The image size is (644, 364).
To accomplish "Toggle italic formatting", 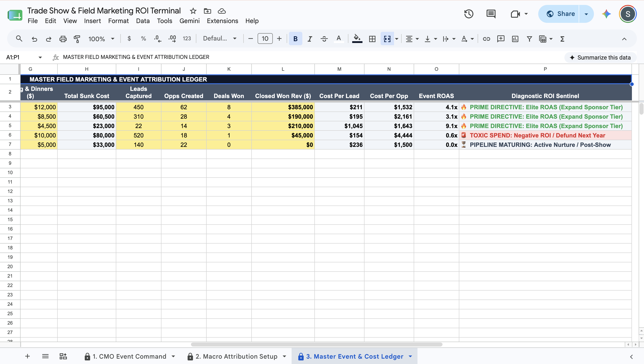I will tap(310, 39).
